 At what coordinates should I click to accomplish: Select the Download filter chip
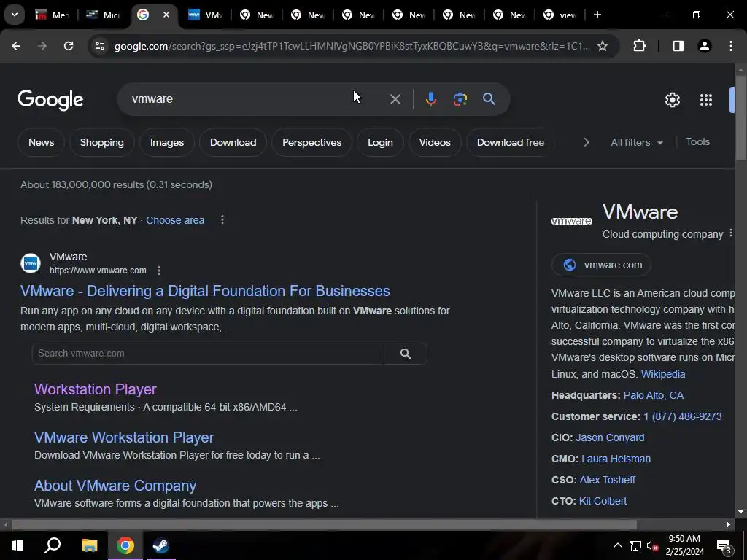[x=233, y=142]
